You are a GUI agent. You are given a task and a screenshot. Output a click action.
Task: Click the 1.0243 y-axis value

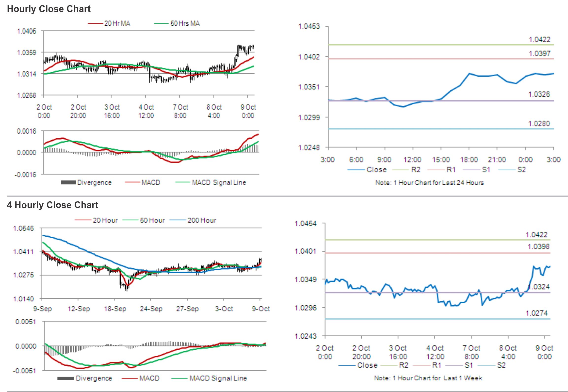306,336
